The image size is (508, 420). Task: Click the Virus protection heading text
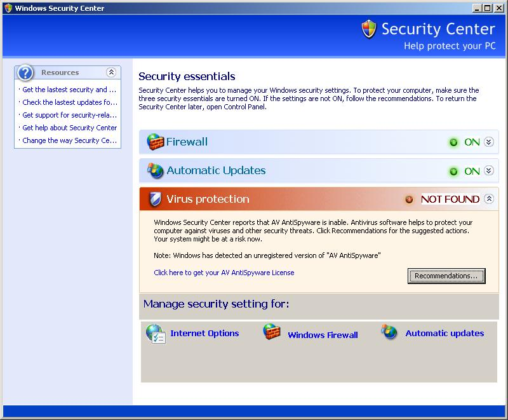click(208, 199)
